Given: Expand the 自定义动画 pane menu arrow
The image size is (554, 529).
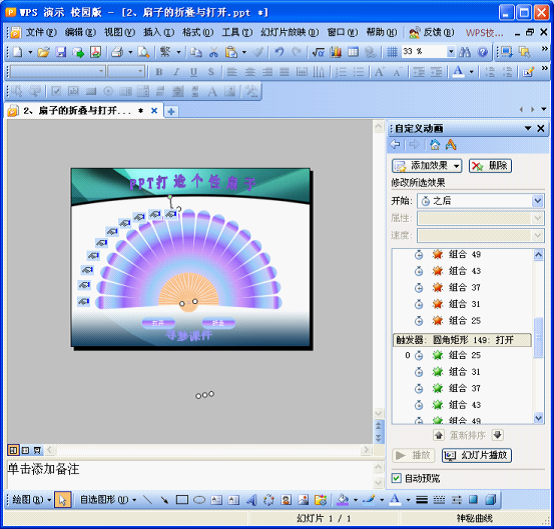Looking at the screenshot, I should pyautogui.click(x=528, y=128).
